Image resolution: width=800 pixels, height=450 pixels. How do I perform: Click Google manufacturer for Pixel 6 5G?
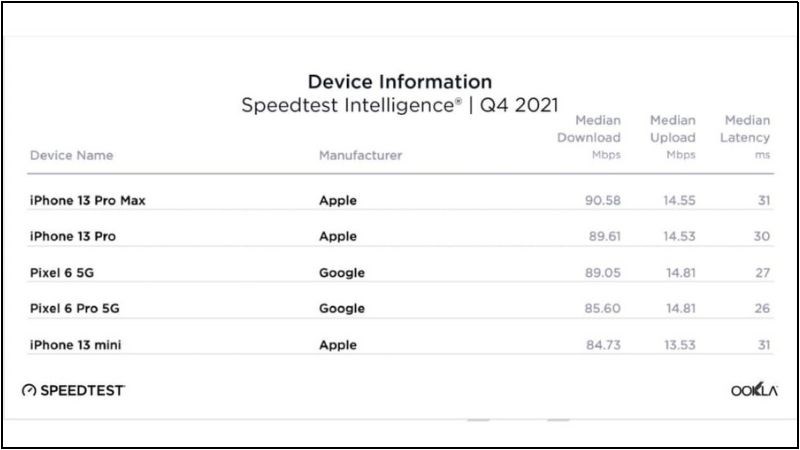[x=342, y=273]
